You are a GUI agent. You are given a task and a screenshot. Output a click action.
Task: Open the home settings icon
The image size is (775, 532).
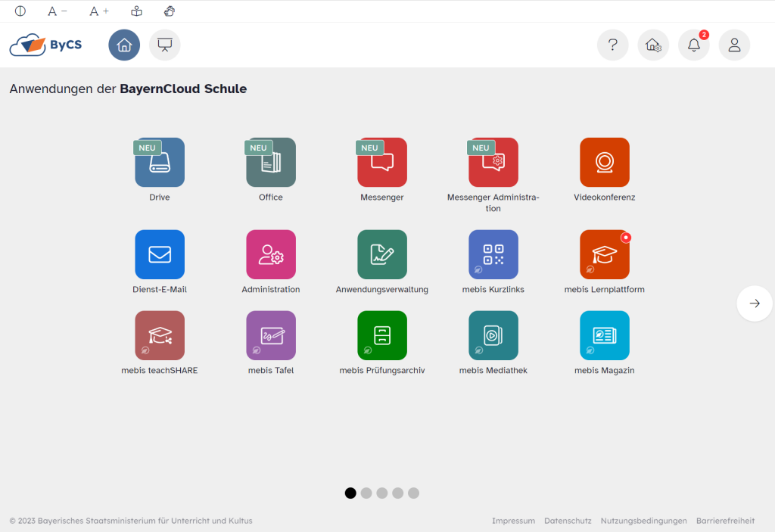(653, 45)
